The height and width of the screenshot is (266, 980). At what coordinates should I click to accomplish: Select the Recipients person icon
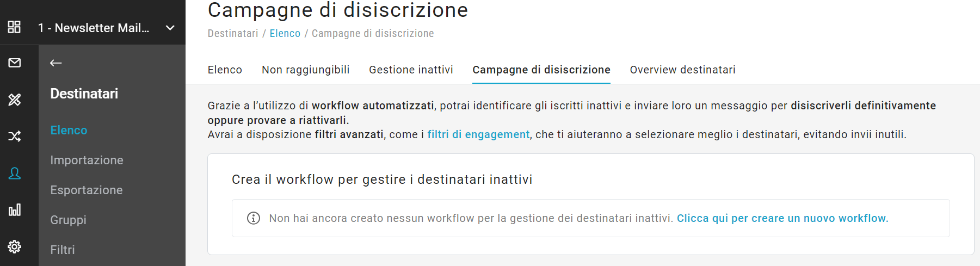(x=15, y=174)
